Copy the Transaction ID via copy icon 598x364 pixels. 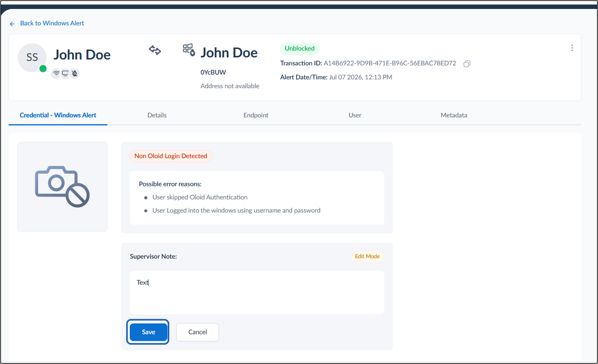coord(467,64)
